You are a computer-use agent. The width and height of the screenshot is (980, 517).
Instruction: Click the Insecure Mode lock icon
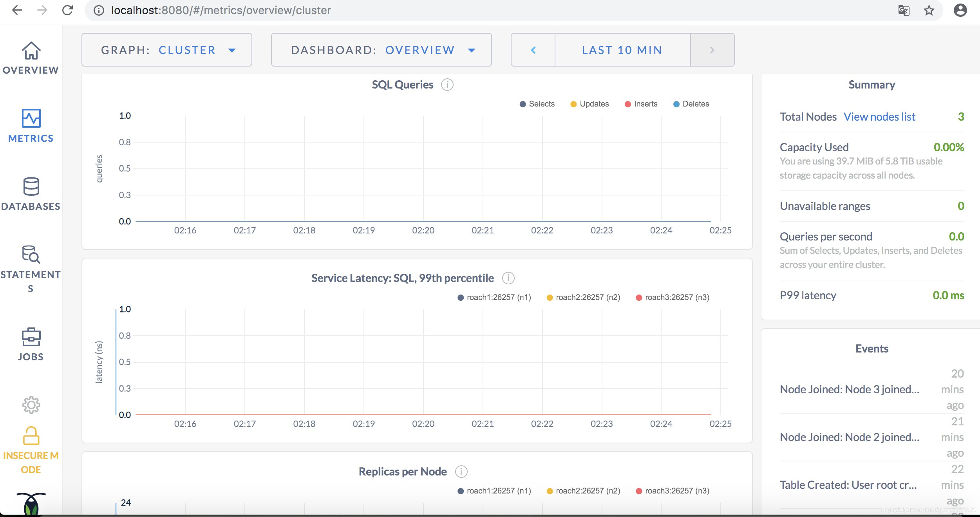[x=31, y=436]
